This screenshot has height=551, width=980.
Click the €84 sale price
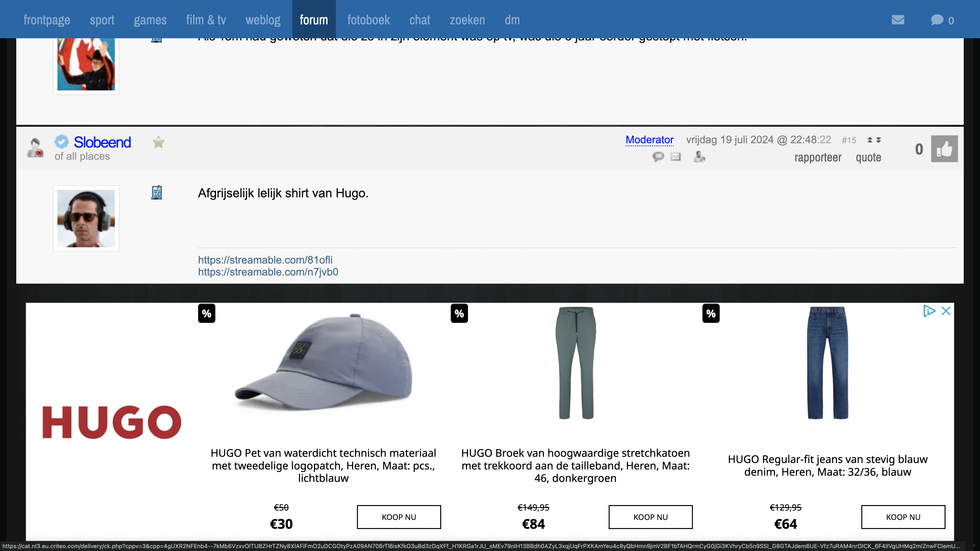pos(533,524)
